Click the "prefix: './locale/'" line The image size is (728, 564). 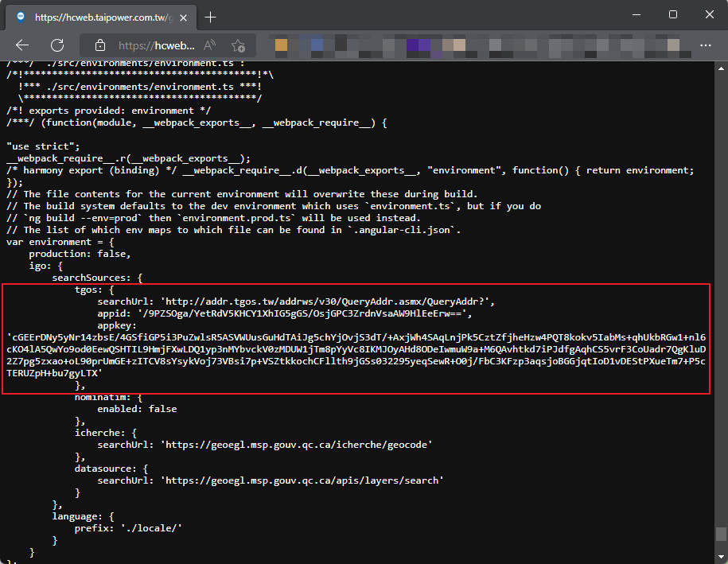coord(128,527)
